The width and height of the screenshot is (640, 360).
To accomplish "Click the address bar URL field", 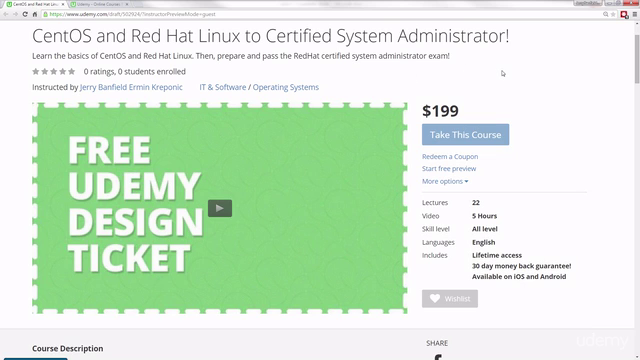I will (322, 14).
